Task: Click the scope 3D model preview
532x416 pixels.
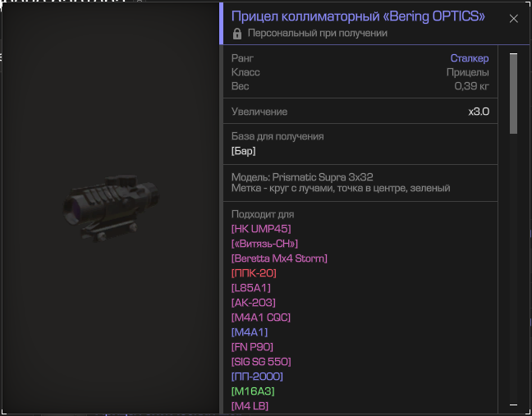Action: point(111,208)
